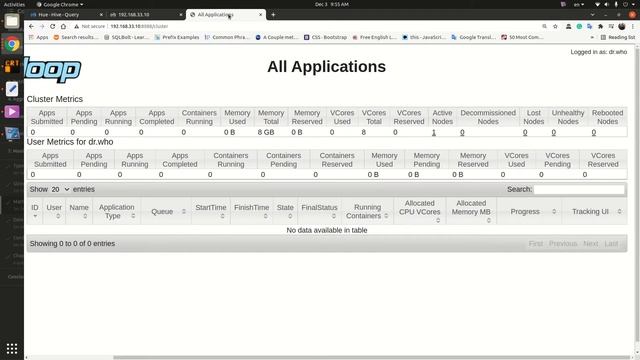The image size is (640, 360).
Task: Open the Google Chrome app menu
Action: [60, 4]
